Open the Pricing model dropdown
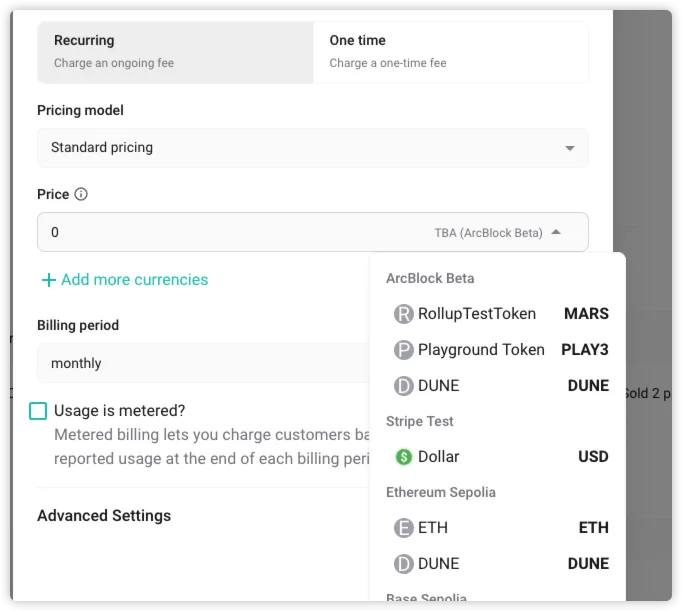The height and width of the screenshot is (611, 682). tap(313, 148)
